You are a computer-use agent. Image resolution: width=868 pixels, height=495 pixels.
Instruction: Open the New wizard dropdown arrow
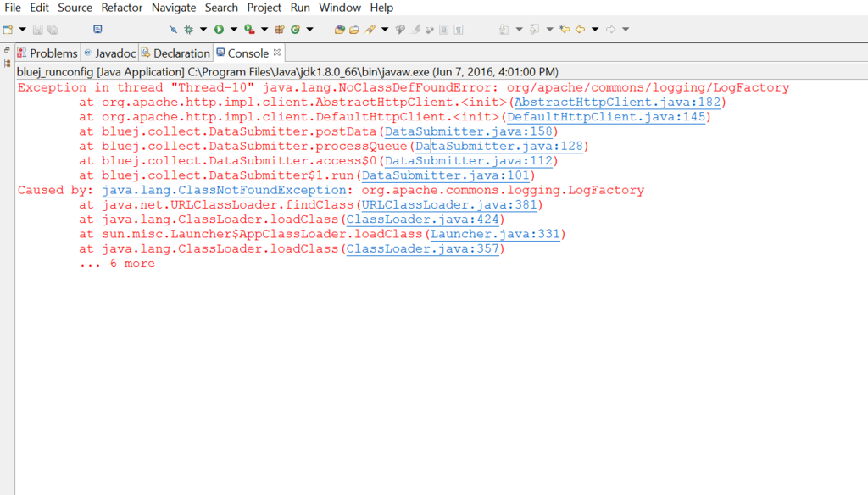pyautogui.click(x=23, y=30)
